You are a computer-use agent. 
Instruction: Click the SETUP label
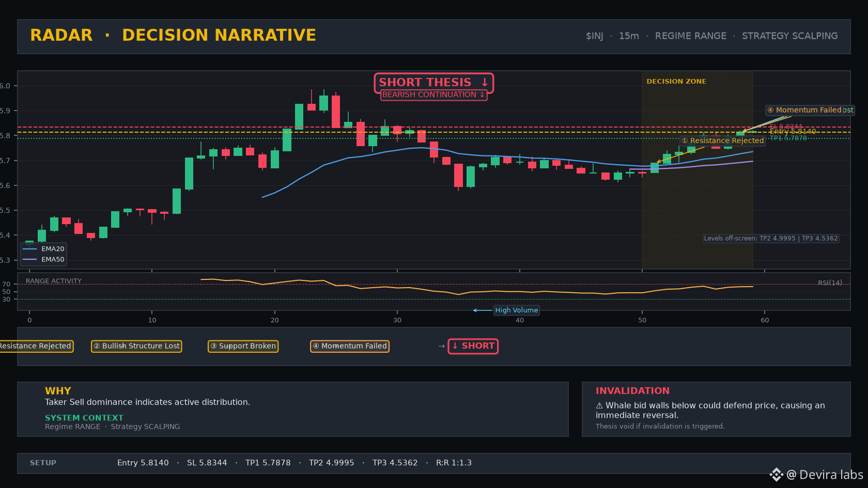coord(43,463)
